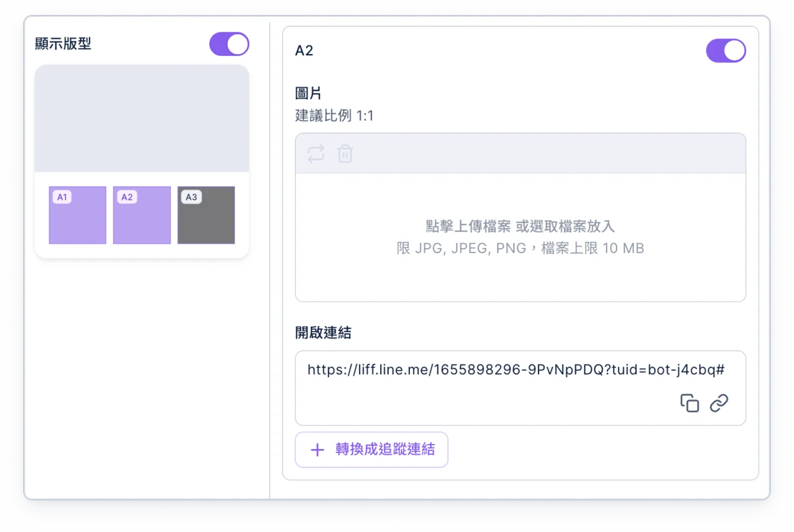
Task: Click the chain link icon
Action: (719, 403)
